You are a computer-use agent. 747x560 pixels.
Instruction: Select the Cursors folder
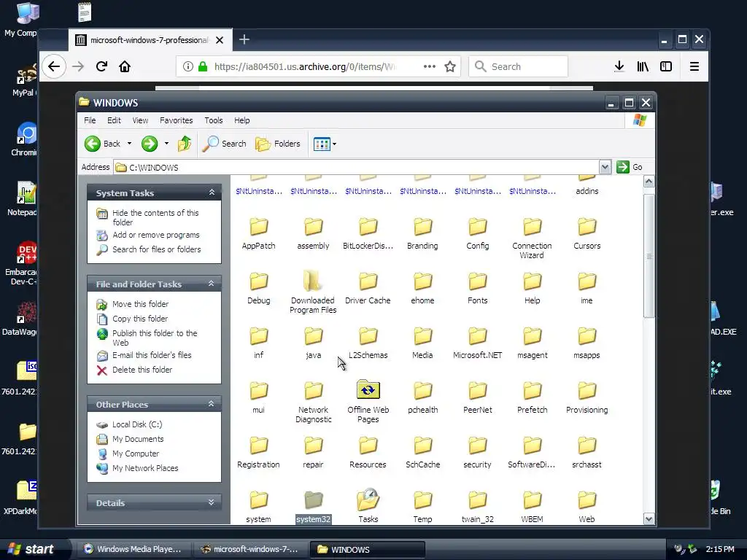[587, 233]
